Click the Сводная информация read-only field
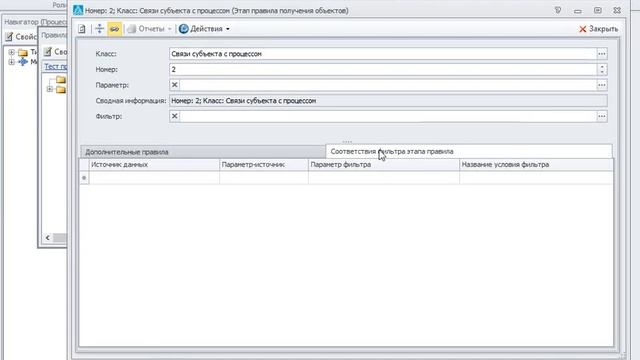 point(388,101)
